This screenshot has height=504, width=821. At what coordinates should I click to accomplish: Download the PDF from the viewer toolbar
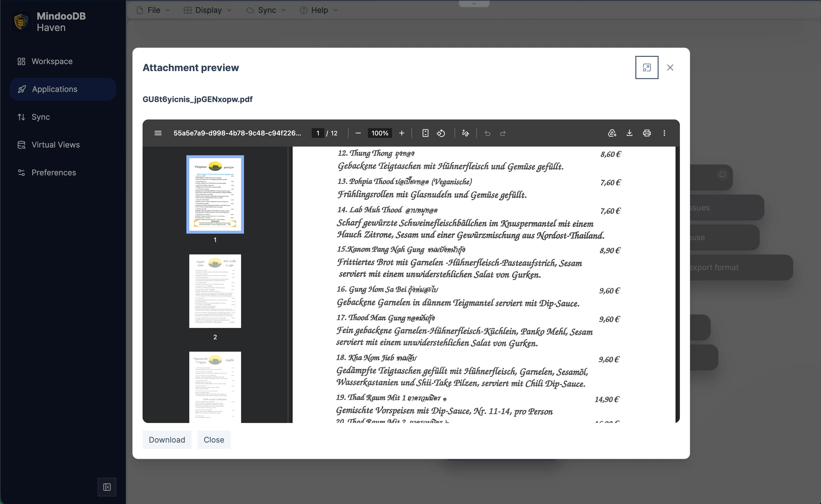click(630, 133)
